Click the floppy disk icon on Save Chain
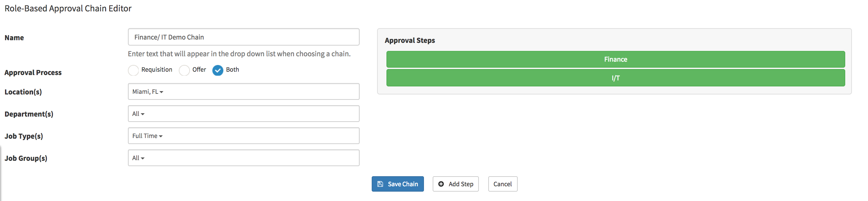Screen dimensions: 868x201 coord(380,184)
